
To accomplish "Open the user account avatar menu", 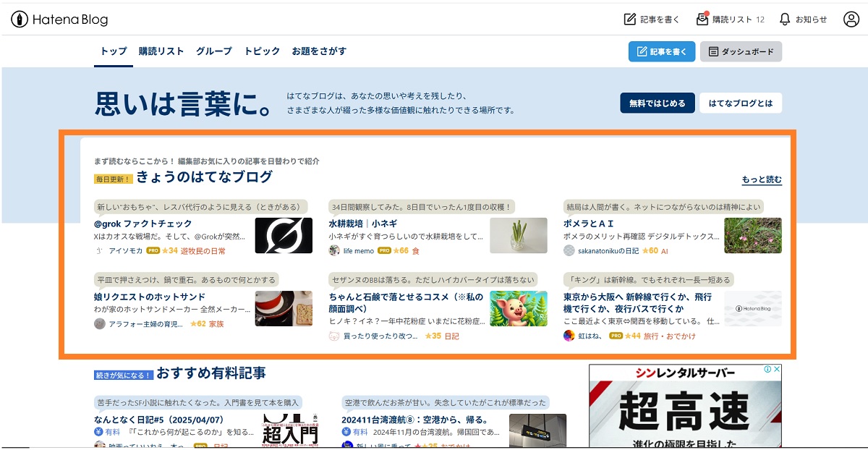I will pos(851,20).
